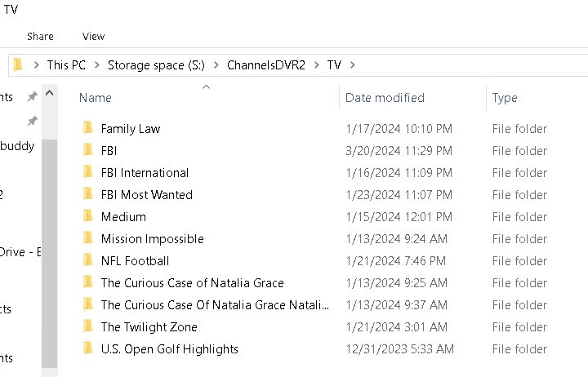Click The Twilight Zone folder icon
Viewport: 588px width, 377px height.
click(88, 327)
